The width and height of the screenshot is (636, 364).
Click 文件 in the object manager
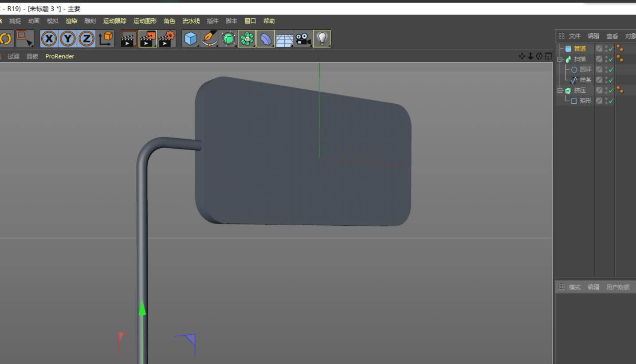[x=574, y=36]
